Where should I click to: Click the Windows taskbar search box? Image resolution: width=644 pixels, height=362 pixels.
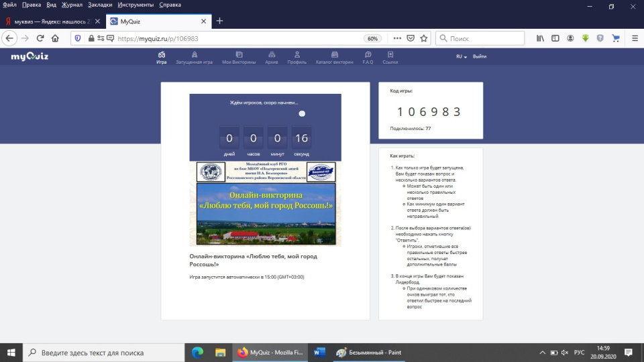click(103, 353)
